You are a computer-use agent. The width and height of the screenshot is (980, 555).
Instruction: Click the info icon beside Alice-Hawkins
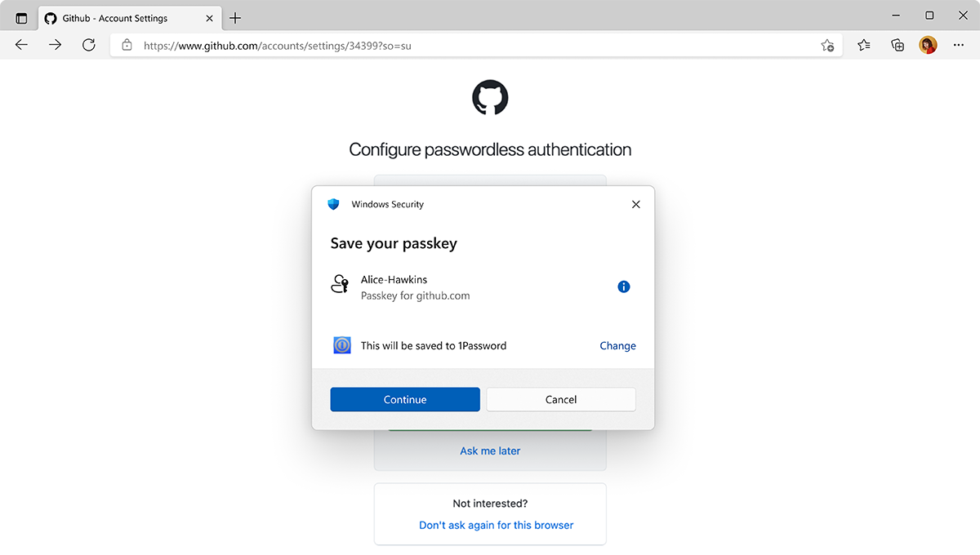624,286
